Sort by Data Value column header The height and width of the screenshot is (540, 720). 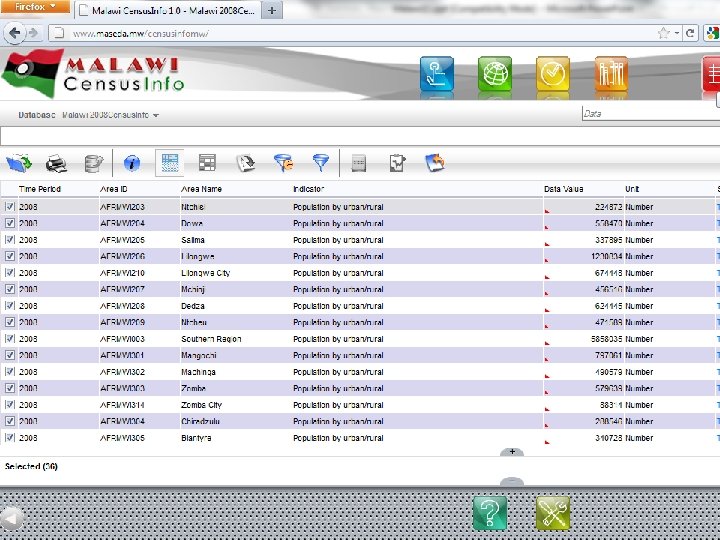563,189
